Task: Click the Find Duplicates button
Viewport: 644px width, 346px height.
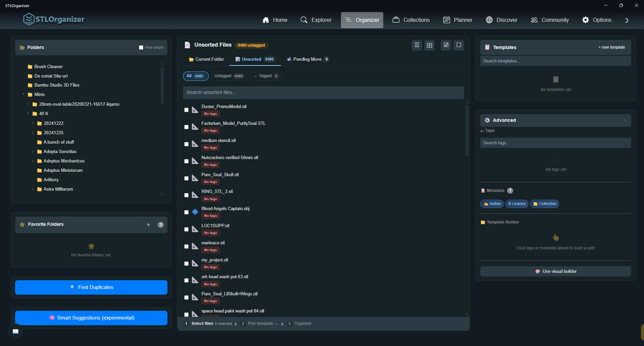Action: [91, 287]
